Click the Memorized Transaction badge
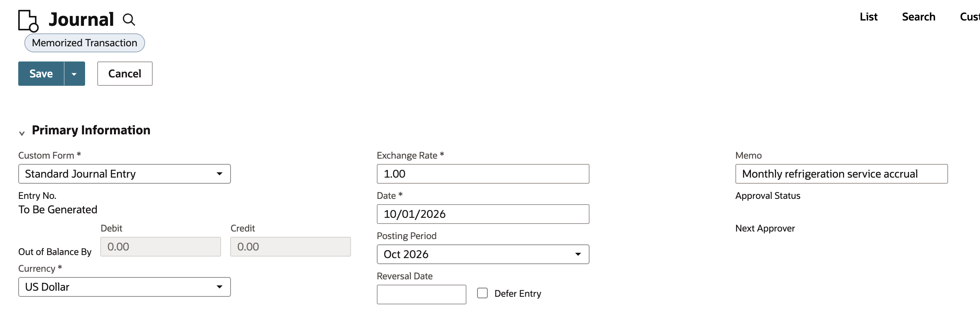 (x=84, y=43)
